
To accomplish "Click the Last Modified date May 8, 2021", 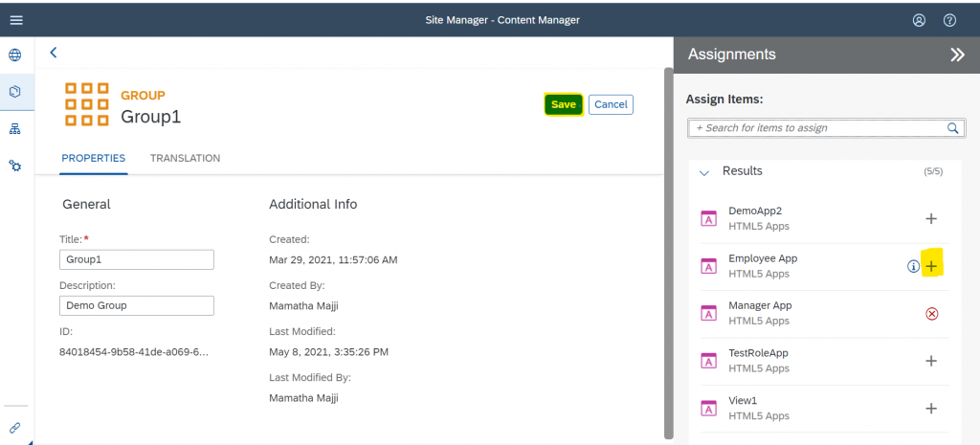I will [329, 352].
